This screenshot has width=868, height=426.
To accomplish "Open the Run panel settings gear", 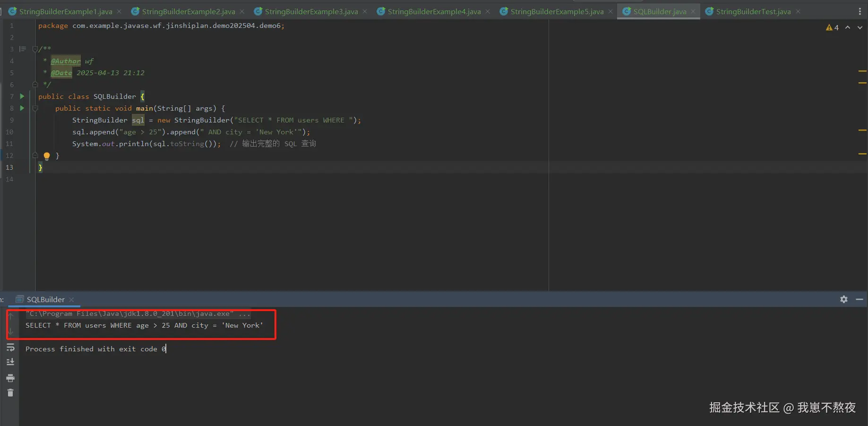I will [844, 299].
